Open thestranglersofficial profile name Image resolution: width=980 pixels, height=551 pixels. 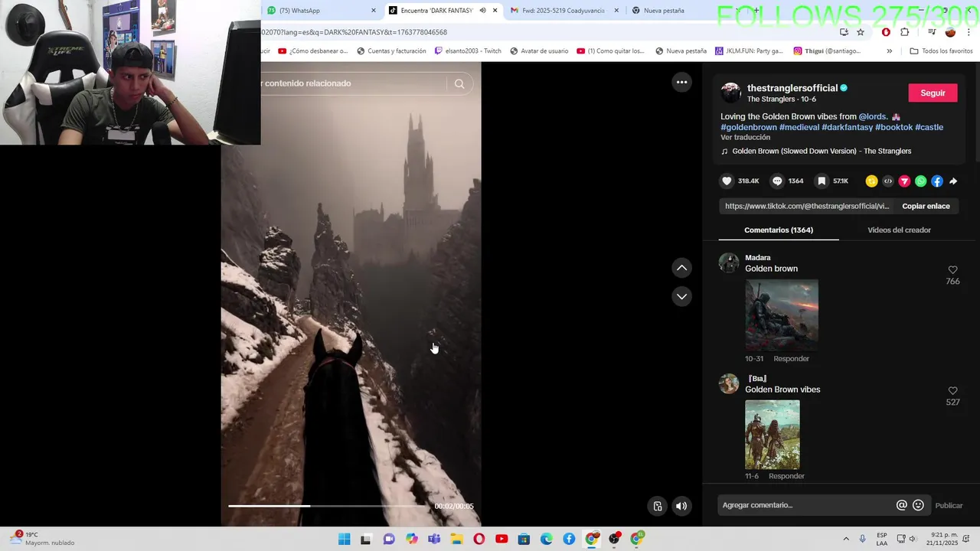[792, 88]
